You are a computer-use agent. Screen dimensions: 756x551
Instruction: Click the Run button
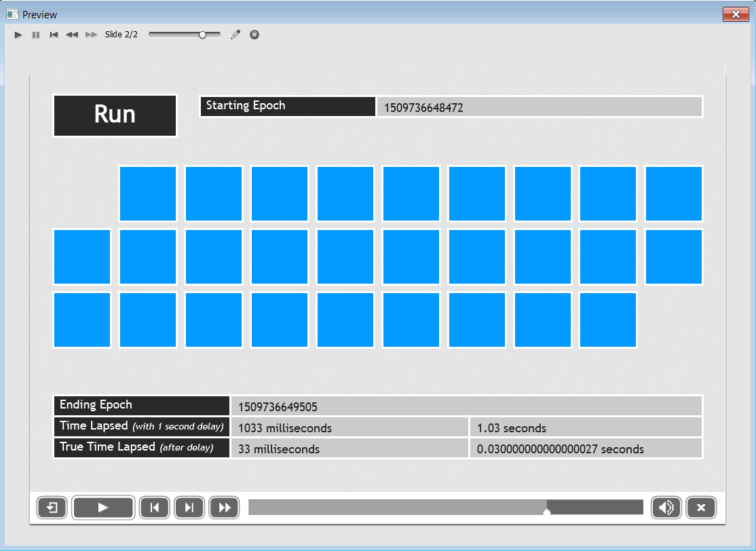(115, 115)
